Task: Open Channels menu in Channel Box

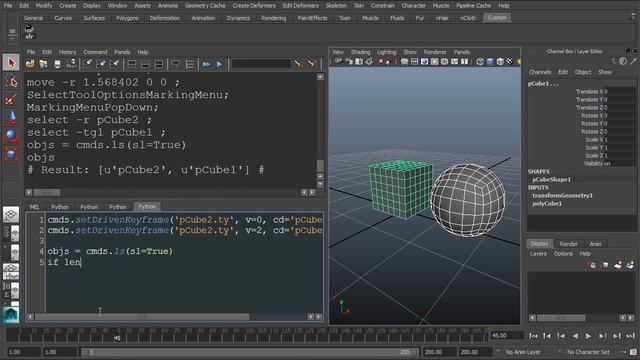Action: [x=540, y=72]
